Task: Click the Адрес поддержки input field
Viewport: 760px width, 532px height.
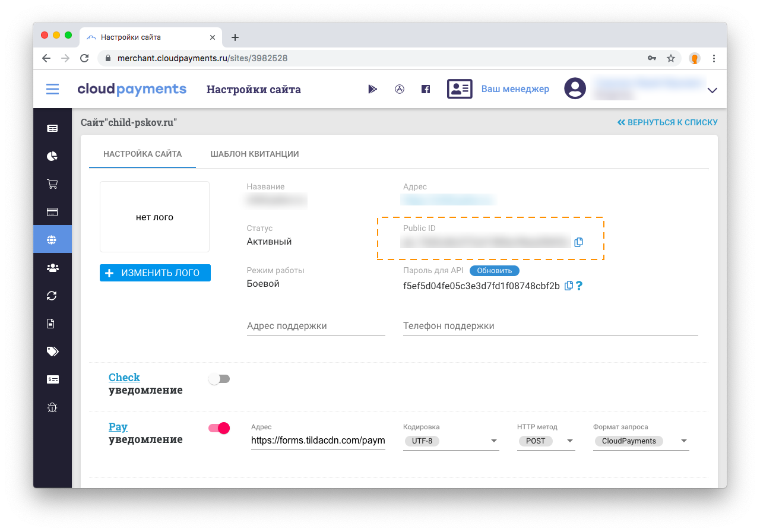Action: pos(316,326)
